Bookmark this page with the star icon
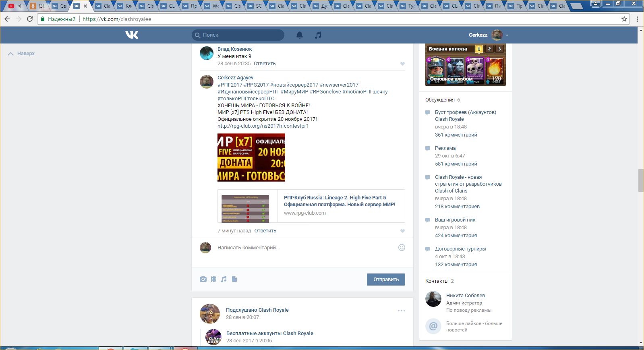 click(x=624, y=19)
